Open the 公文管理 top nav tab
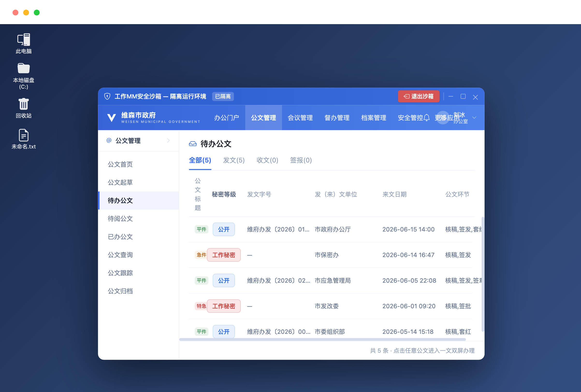The width and height of the screenshot is (581, 392). (x=263, y=118)
